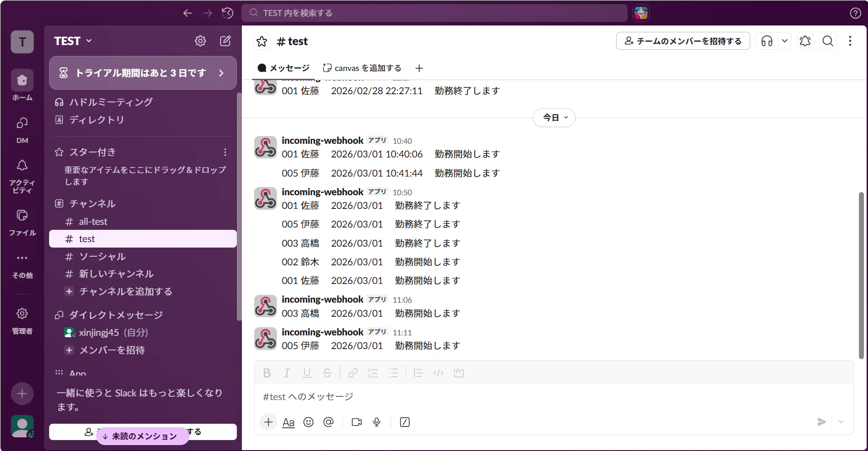Toggle underline formatting in composer
This screenshot has height=451, width=868.
[x=307, y=373]
